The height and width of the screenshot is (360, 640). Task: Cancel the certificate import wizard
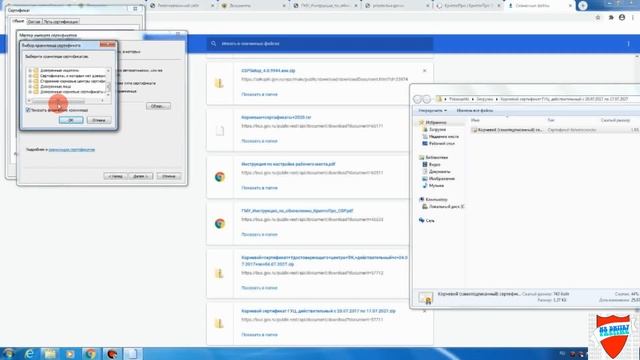tap(169, 176)
